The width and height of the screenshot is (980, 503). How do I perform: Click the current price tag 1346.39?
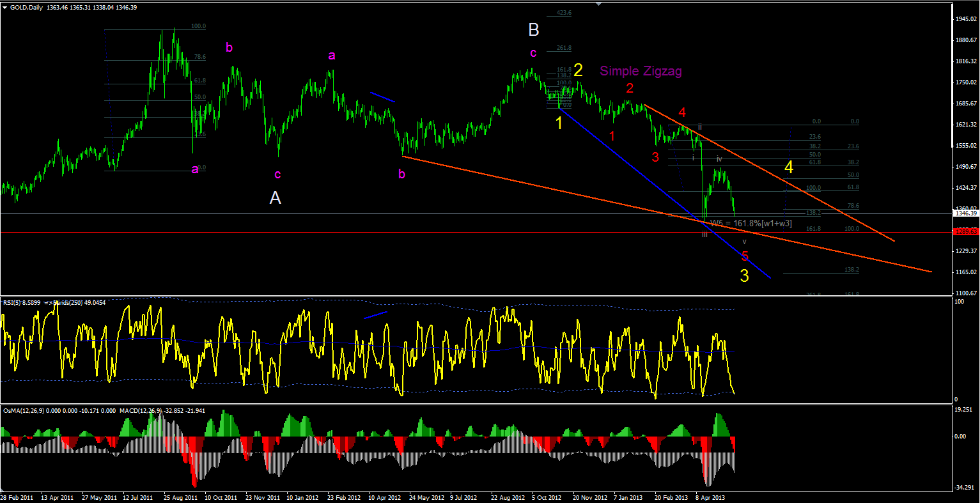pos(965,213)
